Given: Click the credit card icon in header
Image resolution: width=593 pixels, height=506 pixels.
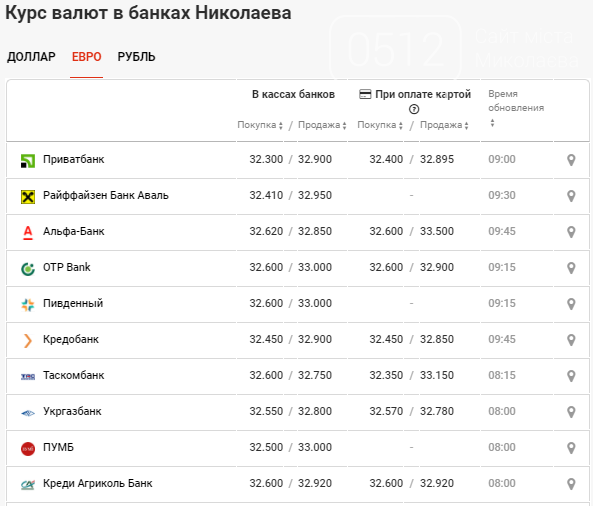Looking at the screenshot, I should click(365, 94).
